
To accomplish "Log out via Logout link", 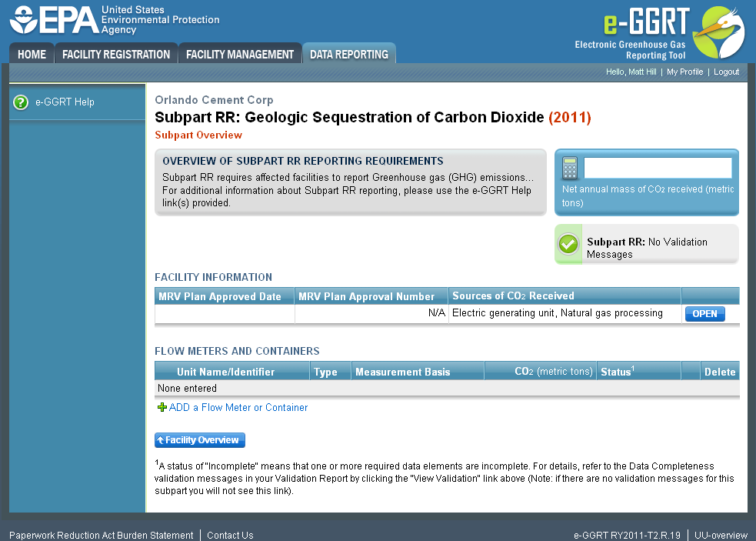I will (x=726, y=72).
